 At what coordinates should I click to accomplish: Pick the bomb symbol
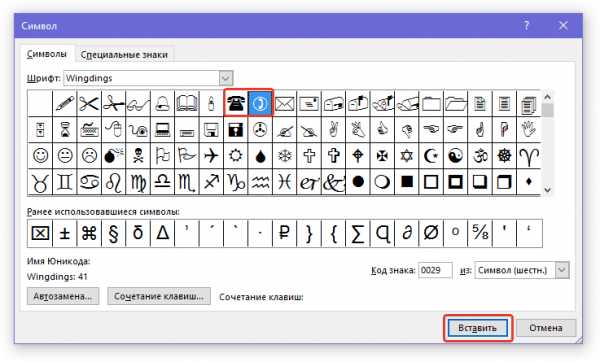coord(113,156)
